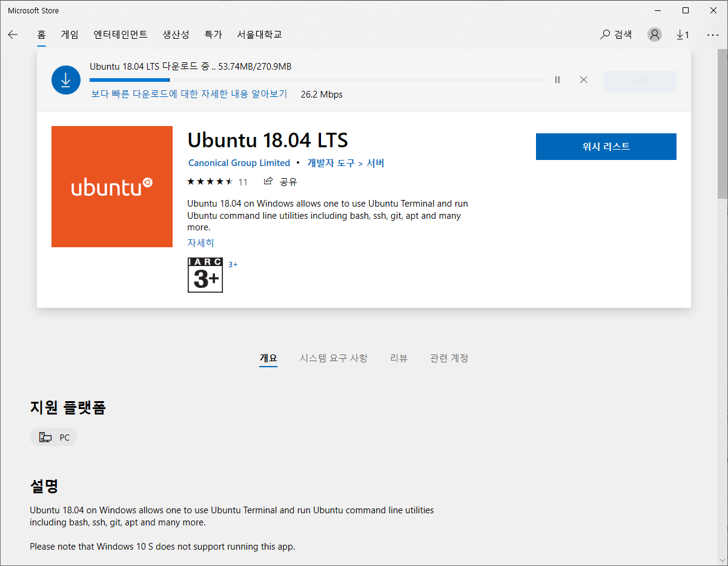728x566 pixels.
Task: Click the 위시 리스트 button
Action: (x=606, y=147)
